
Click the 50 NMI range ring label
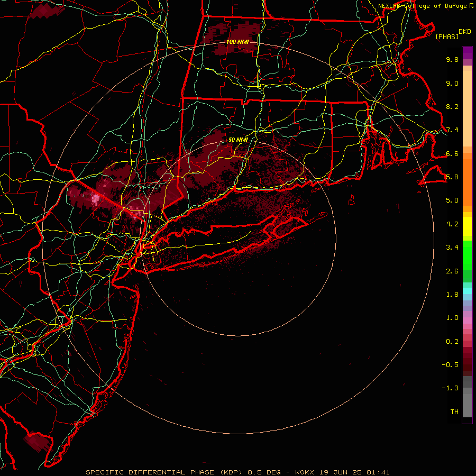click(x=238, y=140)
